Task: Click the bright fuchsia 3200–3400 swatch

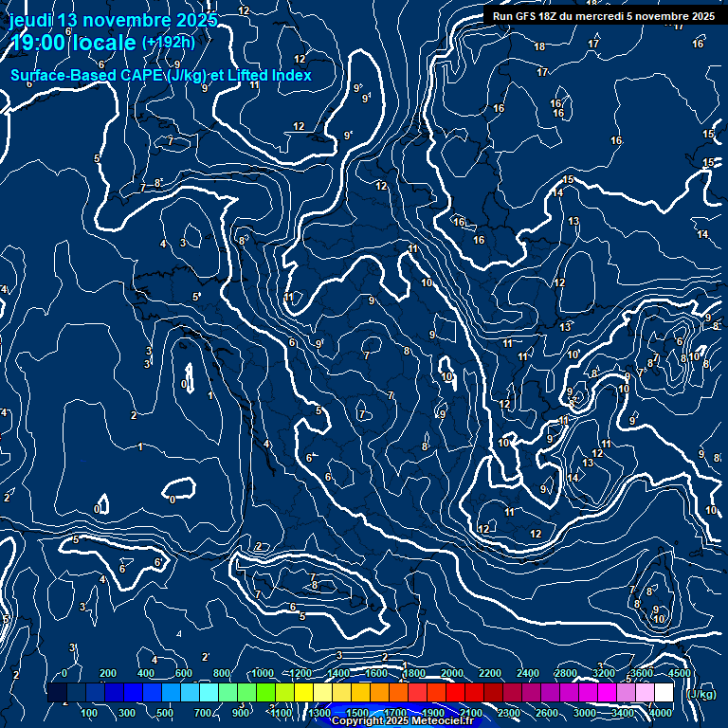Action: pyautogui.click(x=607, y=692)
